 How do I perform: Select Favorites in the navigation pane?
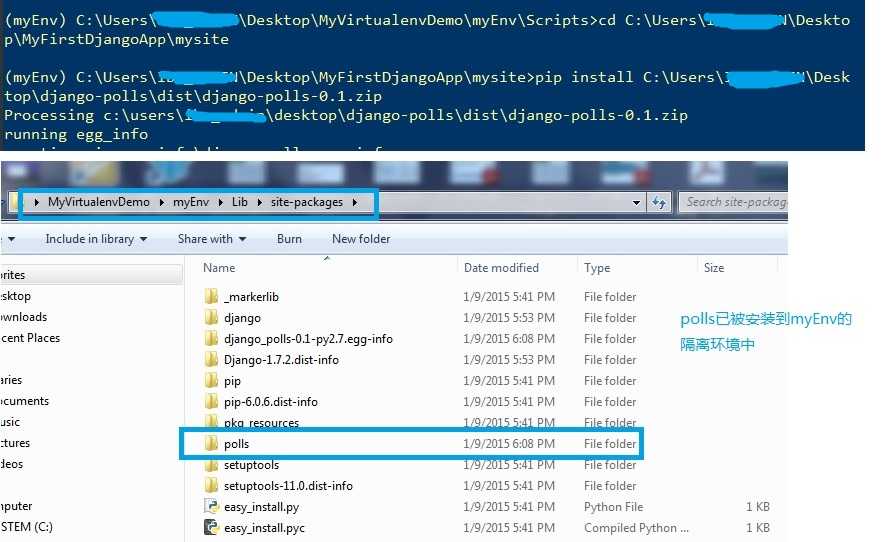pos(13,275)
